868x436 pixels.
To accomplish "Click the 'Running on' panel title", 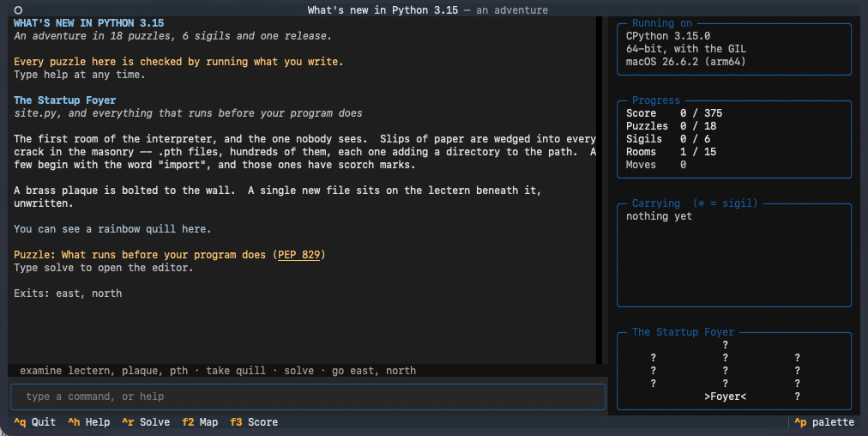I will click(662, 23).
